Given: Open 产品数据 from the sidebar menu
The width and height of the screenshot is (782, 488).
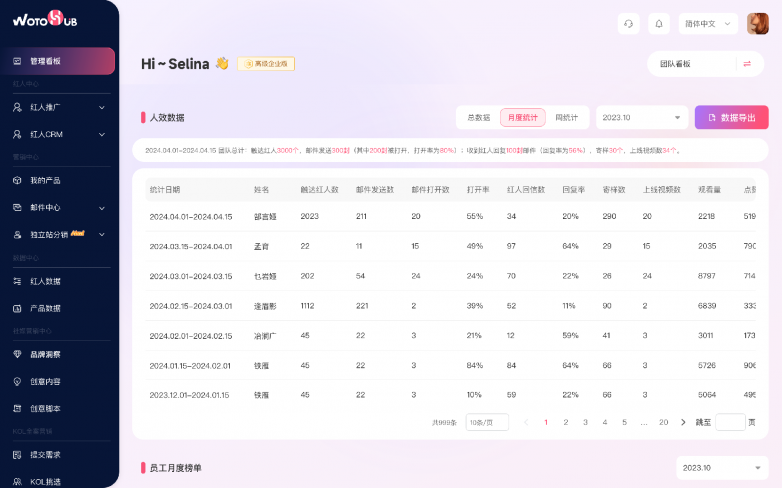Looking at the screenshot, I should 45,308.
